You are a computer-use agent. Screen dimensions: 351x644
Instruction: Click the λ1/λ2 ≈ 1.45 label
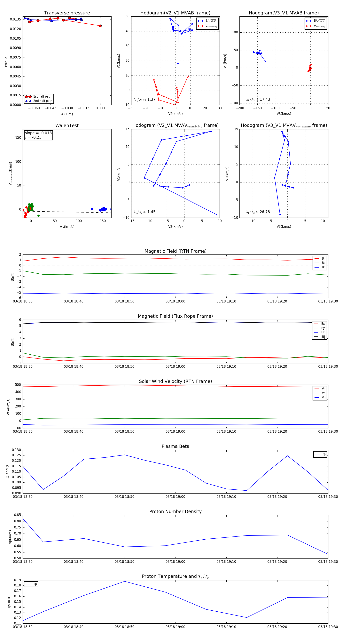point(144,212)
